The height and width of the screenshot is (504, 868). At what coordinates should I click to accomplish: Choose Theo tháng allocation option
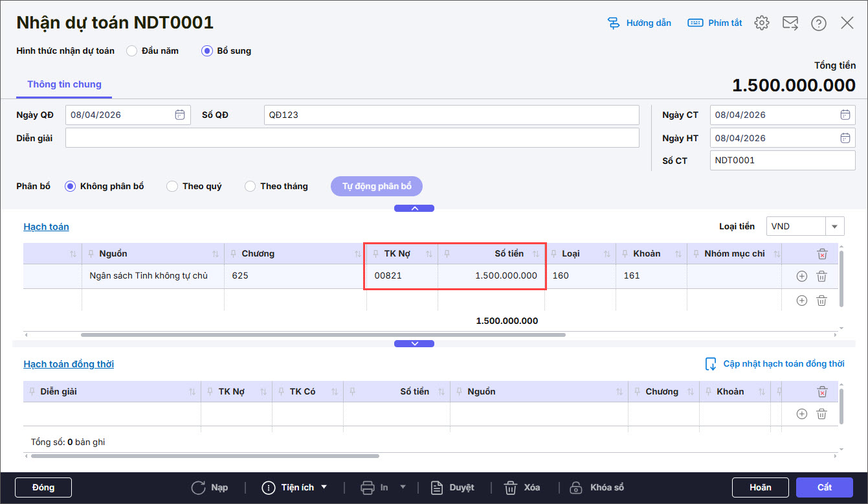tap(250, 187)
